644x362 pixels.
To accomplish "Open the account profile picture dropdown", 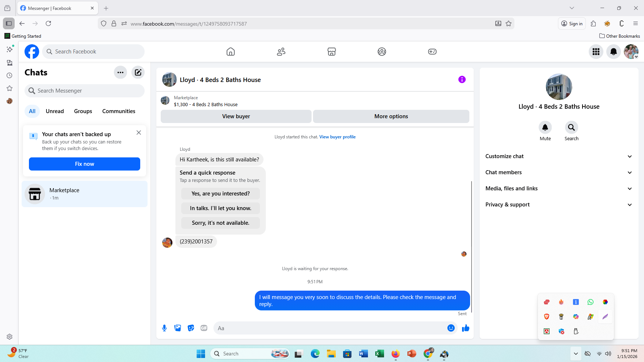I will pyautogui.click(x=631, y=52).
